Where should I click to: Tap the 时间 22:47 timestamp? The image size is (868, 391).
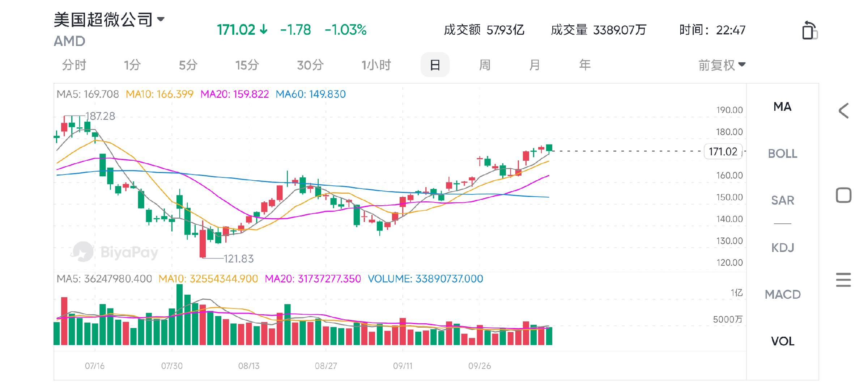pos(712,30)
